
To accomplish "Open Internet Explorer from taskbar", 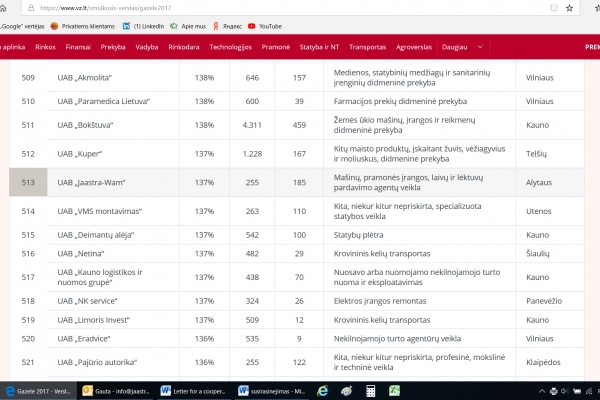I will [x=323, y=391].
